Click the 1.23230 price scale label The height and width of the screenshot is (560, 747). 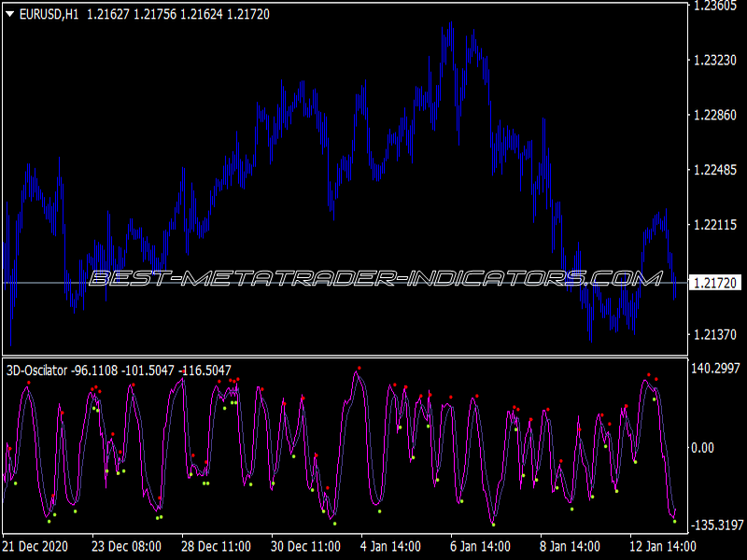click(715, 60)
